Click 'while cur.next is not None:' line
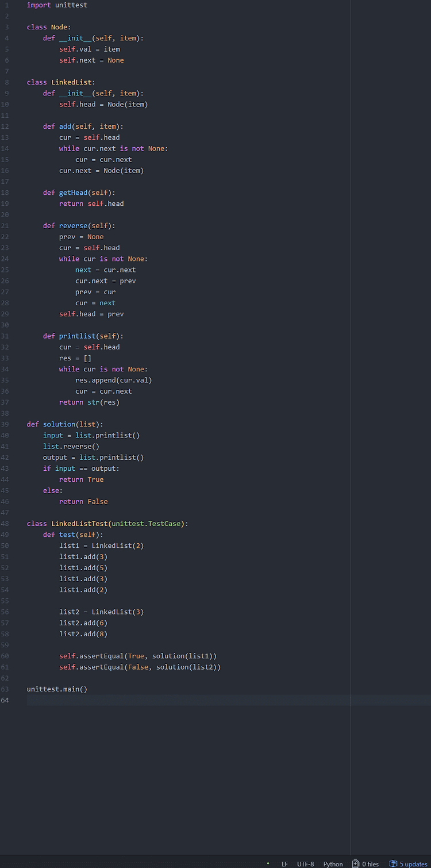Image resolution: width=431 pixels, height=868 pixels. 113,148
